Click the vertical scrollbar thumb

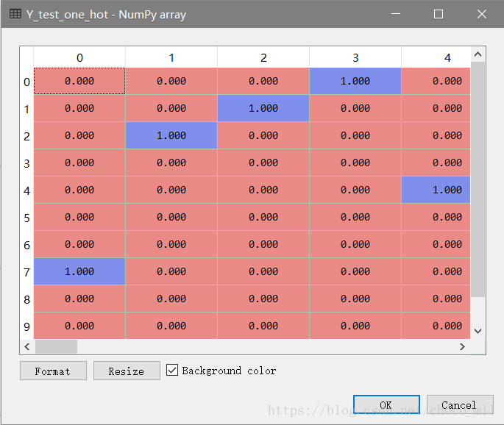(478, 179)
